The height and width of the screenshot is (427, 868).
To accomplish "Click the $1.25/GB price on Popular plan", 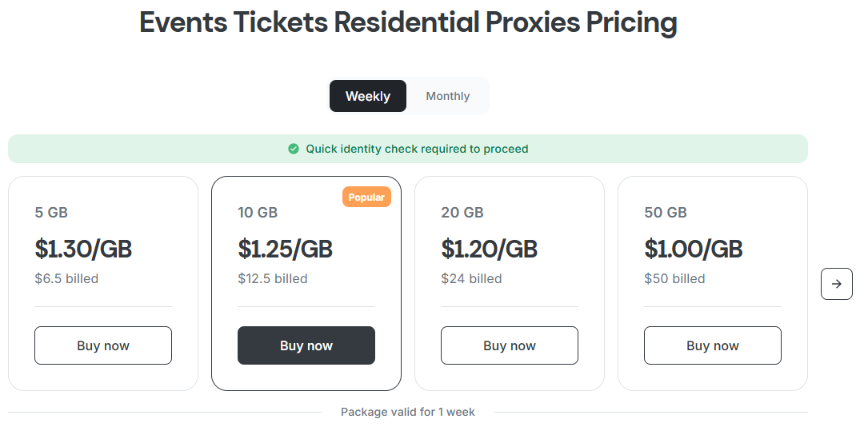I will point(285,249).
